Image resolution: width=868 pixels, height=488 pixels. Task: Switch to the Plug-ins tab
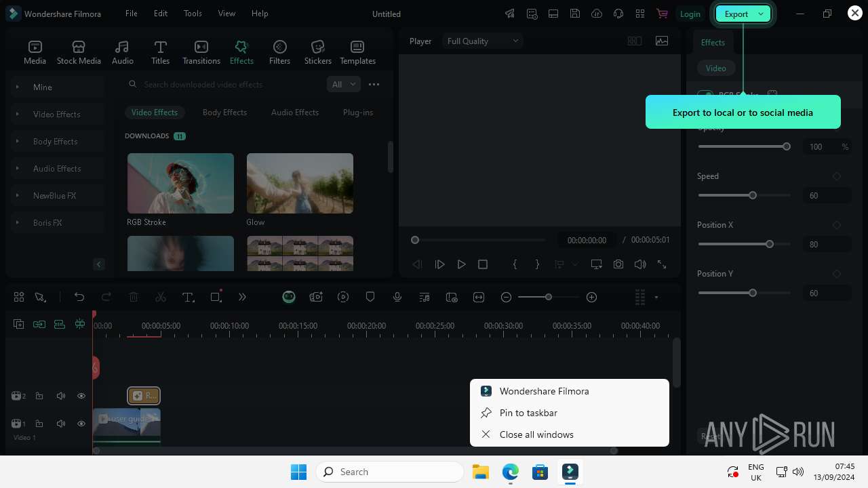click(358, 113)
